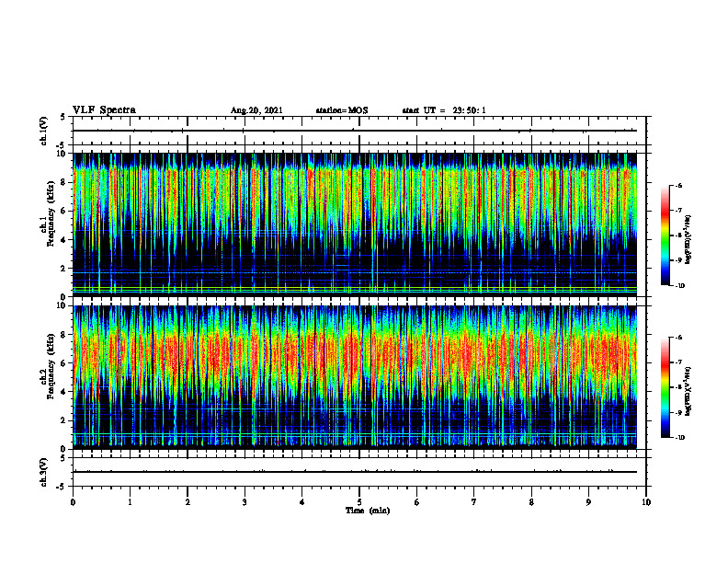Click the "10" frequency tick on ch.1 panel
The image size is (728, 563).
(x=63, y=154)
